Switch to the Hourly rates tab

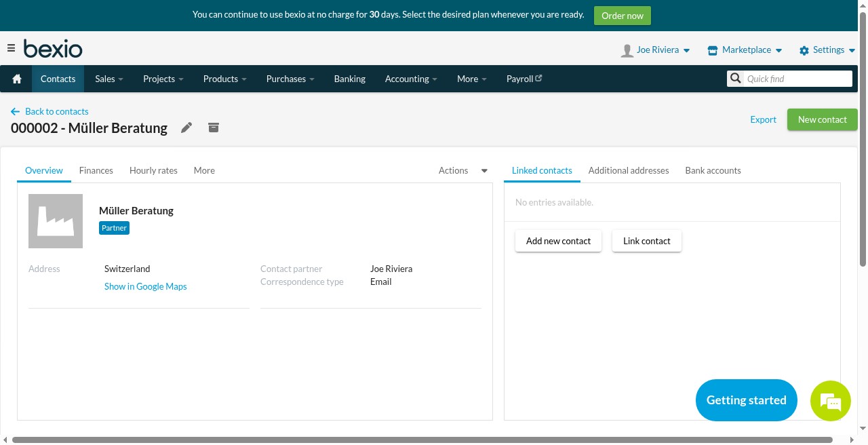[153, 170]
